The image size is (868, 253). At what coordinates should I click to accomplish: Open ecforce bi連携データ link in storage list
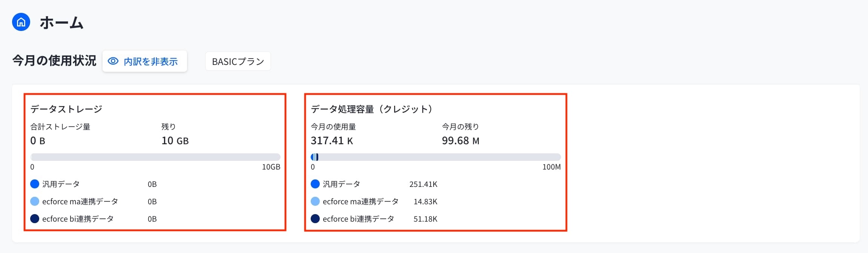point(77,219)
